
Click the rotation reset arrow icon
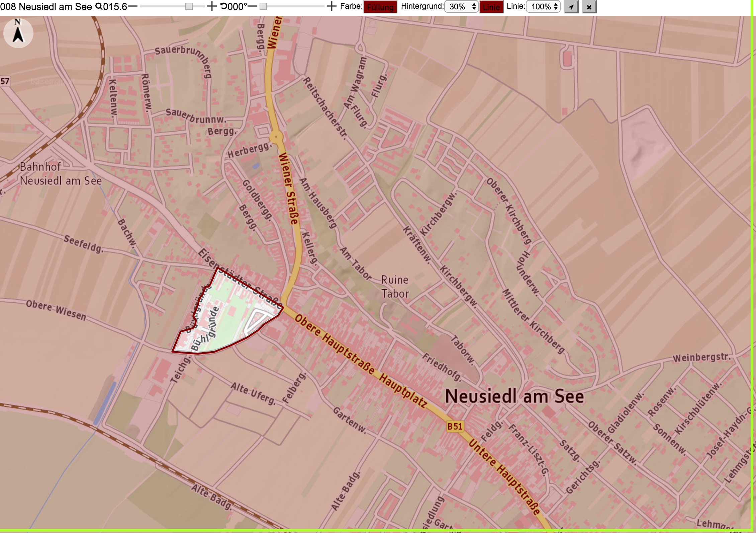click(223, 6)
